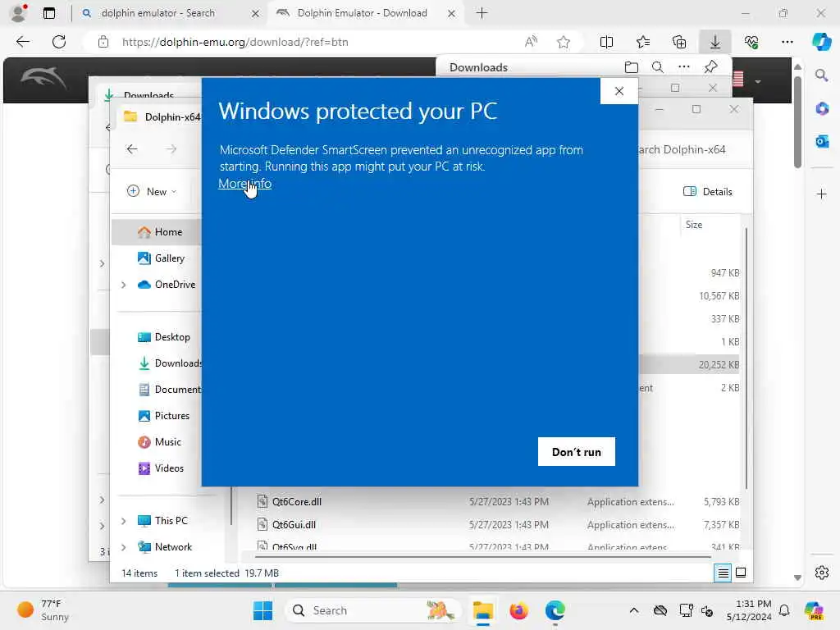840x630 pixels.
Task: Navigate back in Dolphin-x64 Explorer window
Action: pyautogui.click(x=132, y=149)
